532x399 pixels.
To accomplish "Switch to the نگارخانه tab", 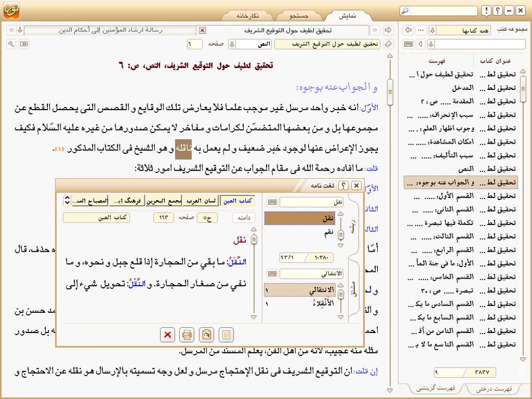I will [248, 16].
